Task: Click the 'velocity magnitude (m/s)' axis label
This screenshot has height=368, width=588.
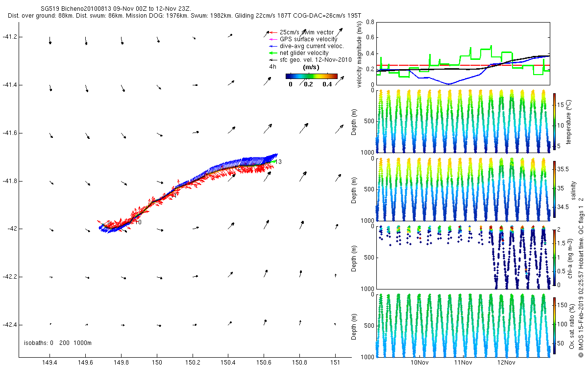Action: click(360, 54)
